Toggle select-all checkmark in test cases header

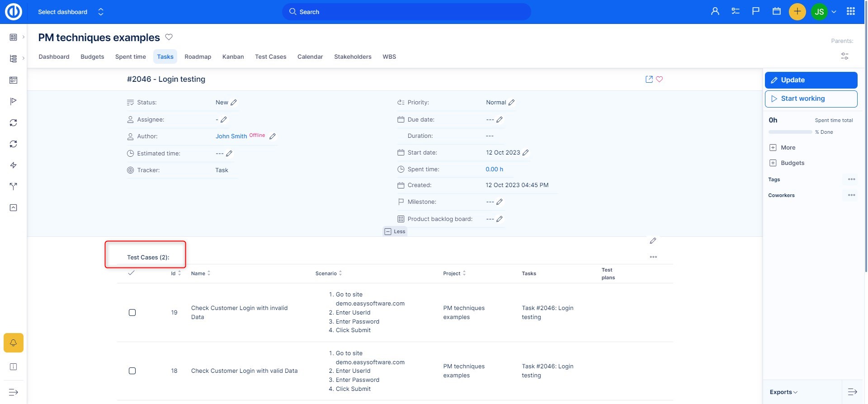(131, 273)
